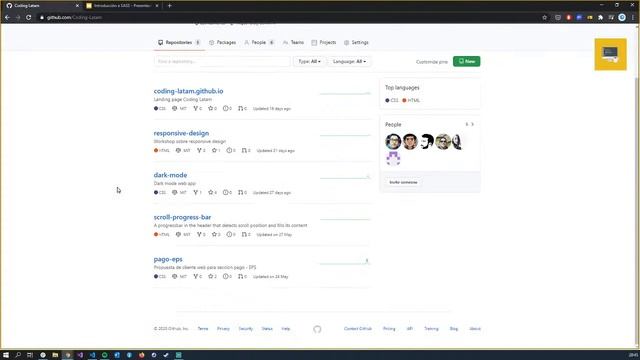Click HTML language dot of responsive-design repo
The width and height of the screenshot is (640, 360).
(x=156, y=151)
